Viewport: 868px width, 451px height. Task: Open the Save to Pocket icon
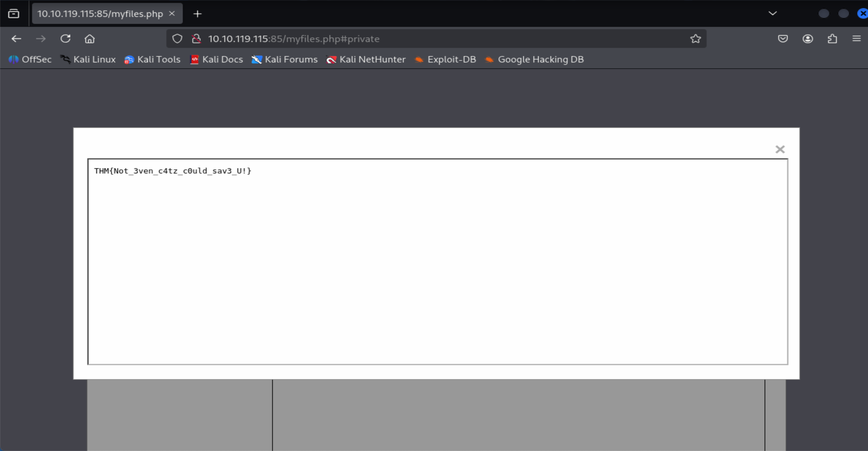click(x=783, y=39)
